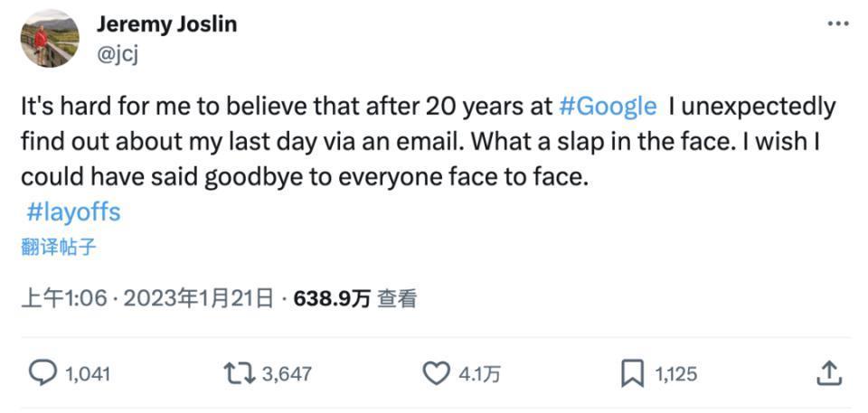Click the 翻译帖子 translate post link
The image size is (868, 413).
[58, 247]
